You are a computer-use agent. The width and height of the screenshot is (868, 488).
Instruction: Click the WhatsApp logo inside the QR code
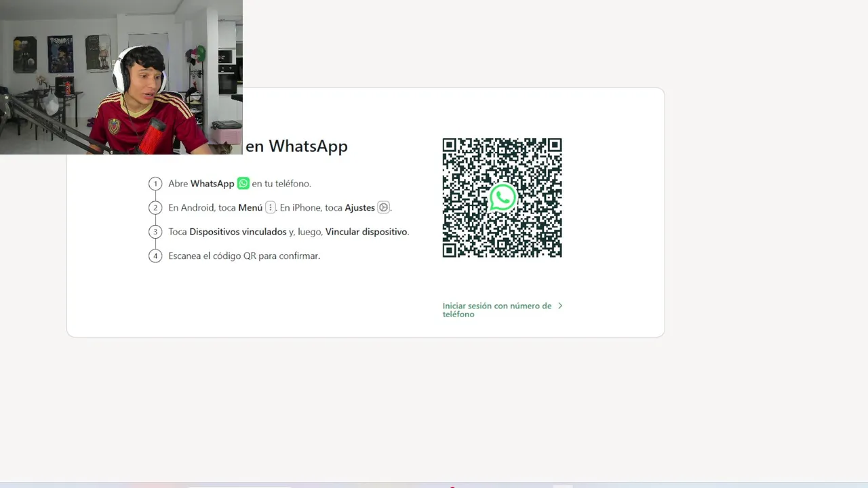click(502, 198)
